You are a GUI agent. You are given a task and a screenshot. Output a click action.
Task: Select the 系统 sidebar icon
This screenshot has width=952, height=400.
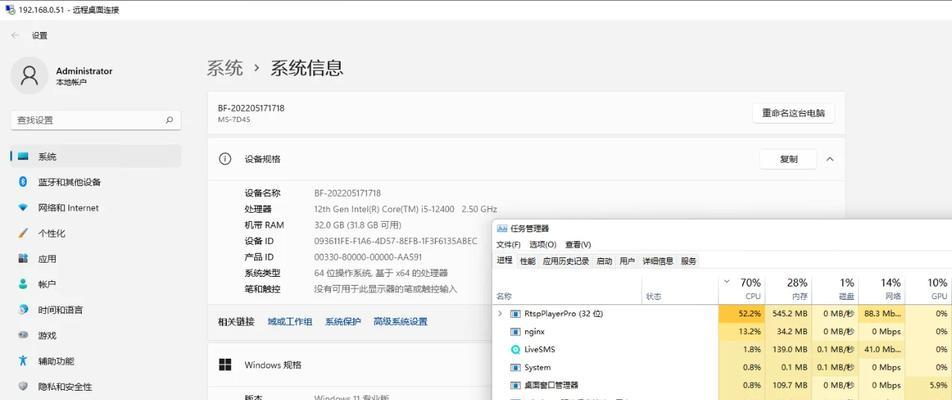[23, 157]
